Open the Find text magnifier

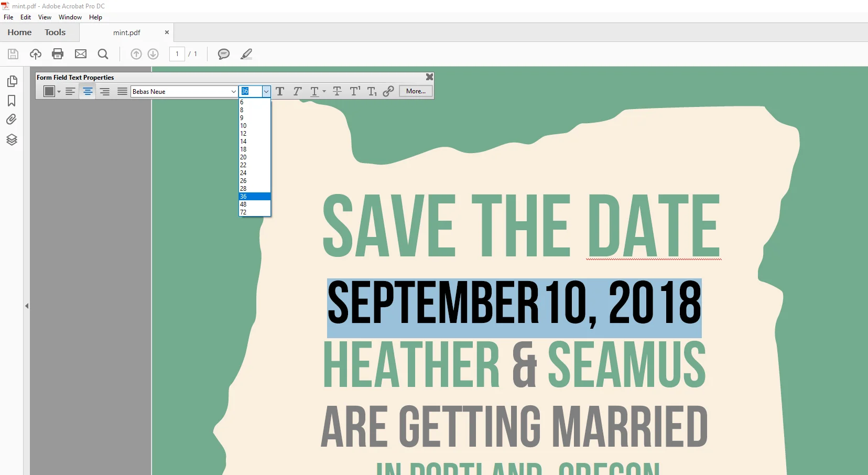(103, 54)
